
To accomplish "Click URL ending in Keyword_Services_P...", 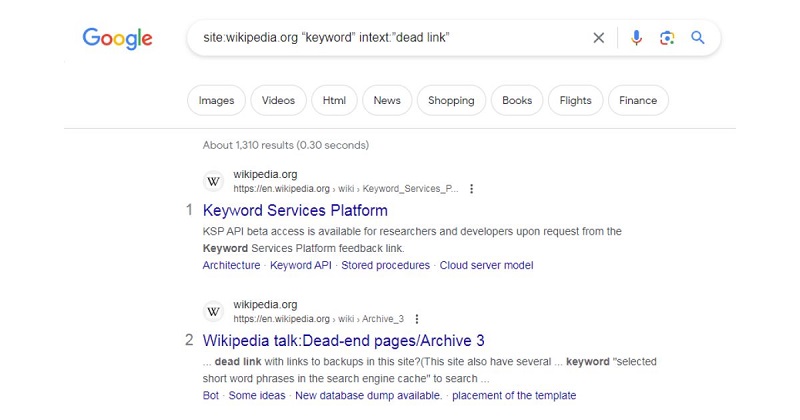I will click(346, 189).
